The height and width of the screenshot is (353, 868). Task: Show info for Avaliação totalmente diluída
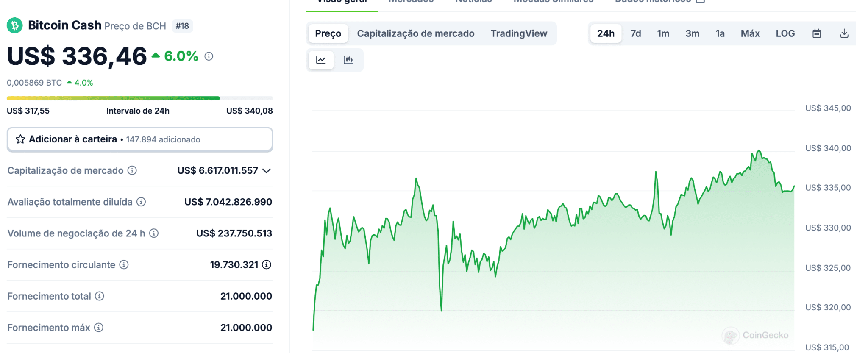pos(141,202)
